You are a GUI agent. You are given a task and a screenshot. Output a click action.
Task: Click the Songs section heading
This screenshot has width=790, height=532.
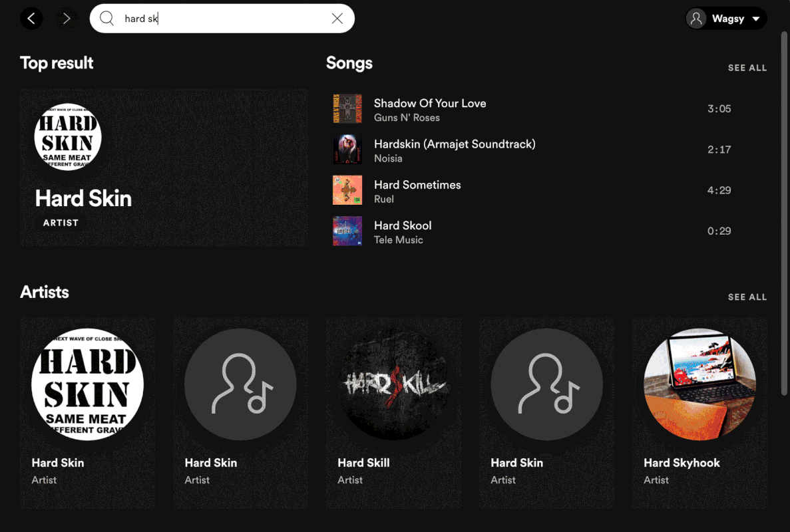[349, 63]
